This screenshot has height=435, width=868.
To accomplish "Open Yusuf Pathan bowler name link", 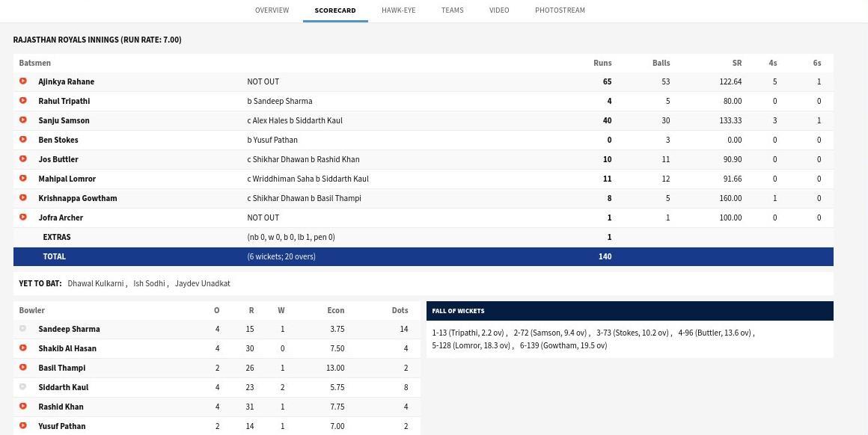I will [62, 425].
